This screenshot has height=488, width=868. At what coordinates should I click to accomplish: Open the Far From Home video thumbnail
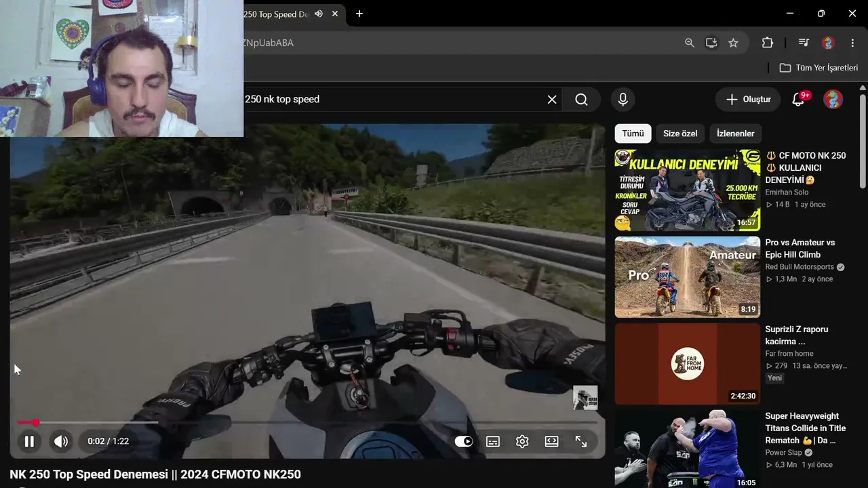[688, 364]
